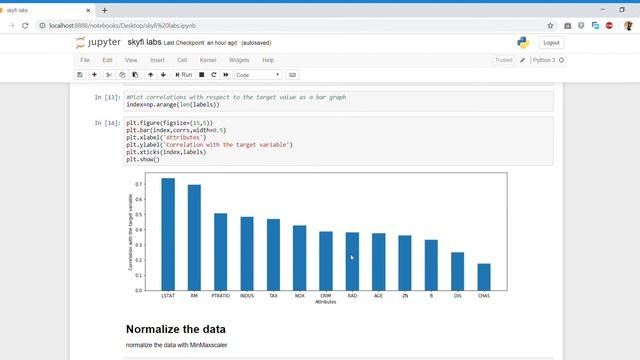Open the File menu
640x360 pixels.
(85, 60)
